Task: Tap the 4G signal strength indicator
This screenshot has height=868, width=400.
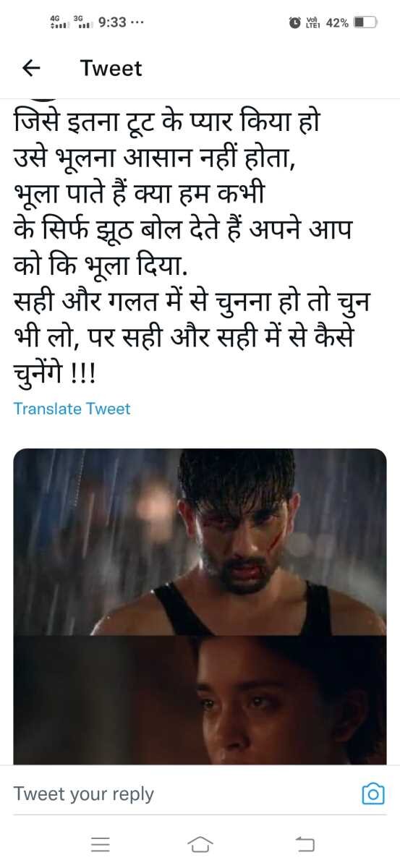Action: click(58, 22)
